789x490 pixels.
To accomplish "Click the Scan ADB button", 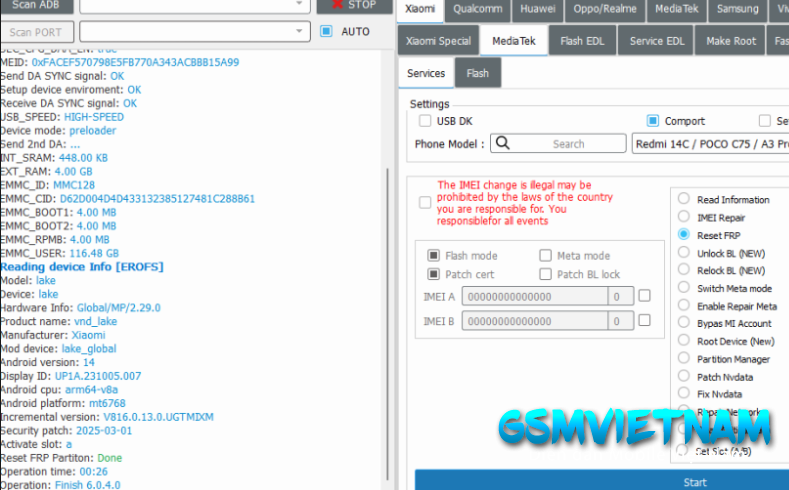I will [35, 5].
